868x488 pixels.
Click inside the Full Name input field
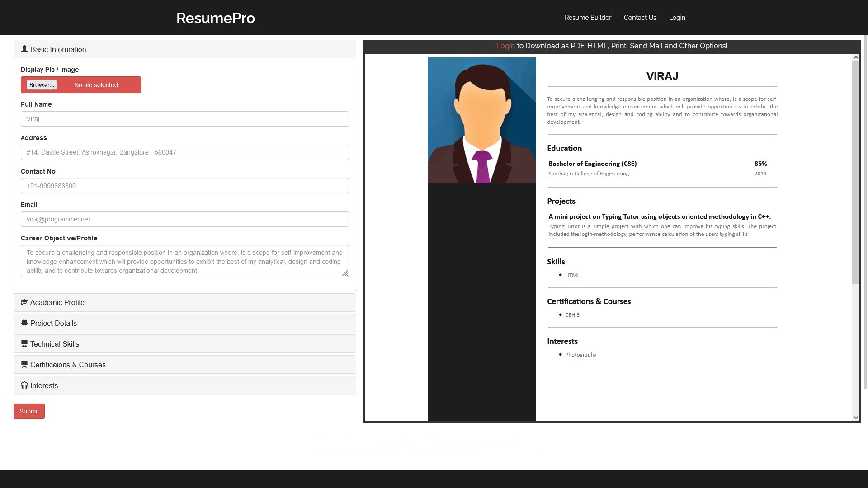pyautogui.click(x=184, y=119)
